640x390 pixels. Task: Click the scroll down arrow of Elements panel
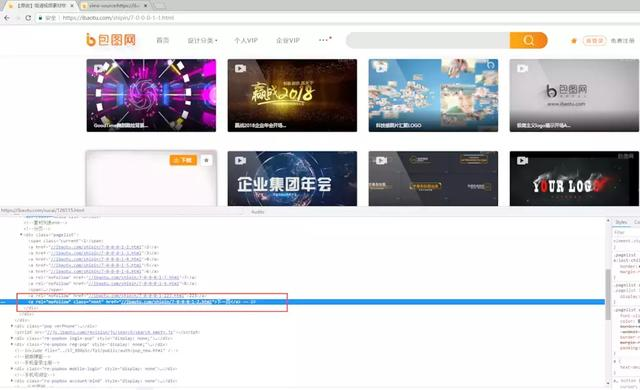pyautogui.click(x=608, y=383)
